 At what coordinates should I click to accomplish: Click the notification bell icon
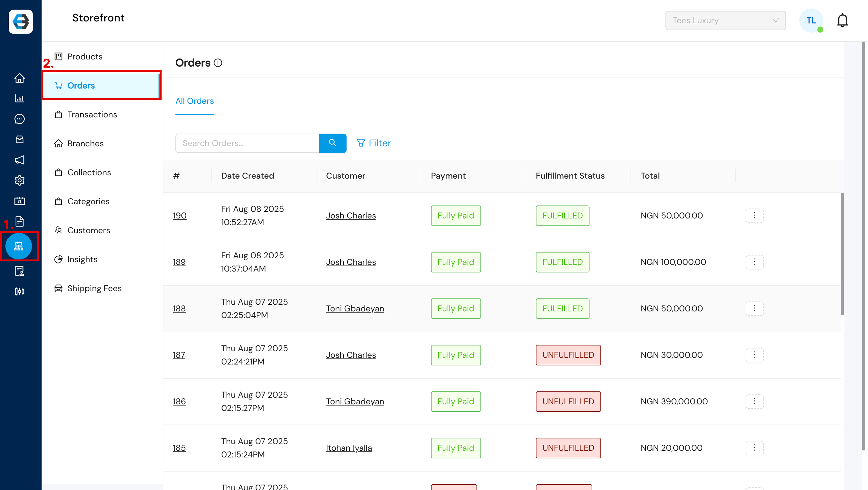pos(842,21)
